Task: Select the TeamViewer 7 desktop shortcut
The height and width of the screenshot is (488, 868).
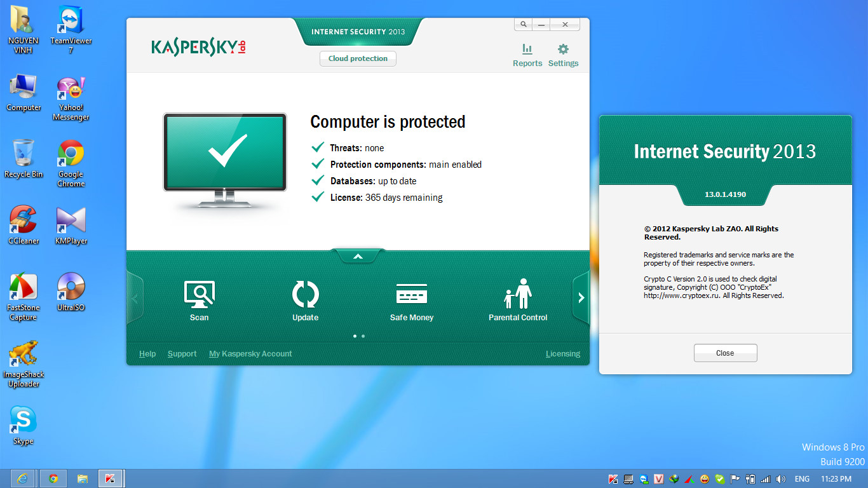Action: 71,30
